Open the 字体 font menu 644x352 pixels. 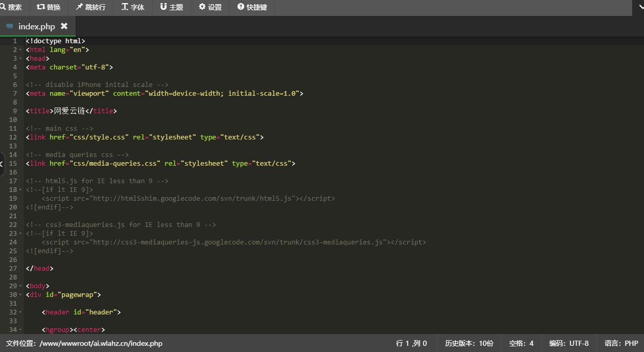(133, 7)
